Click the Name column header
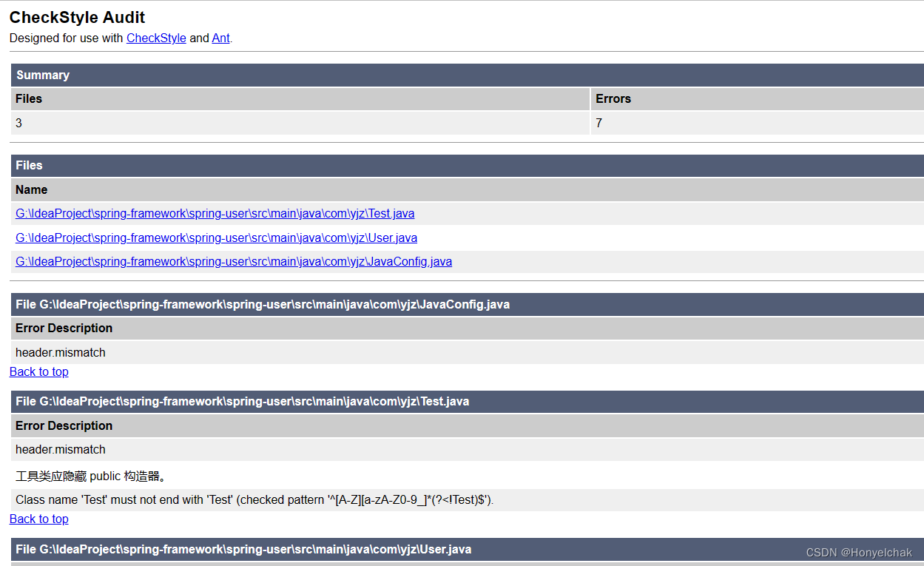 point(31,189)
